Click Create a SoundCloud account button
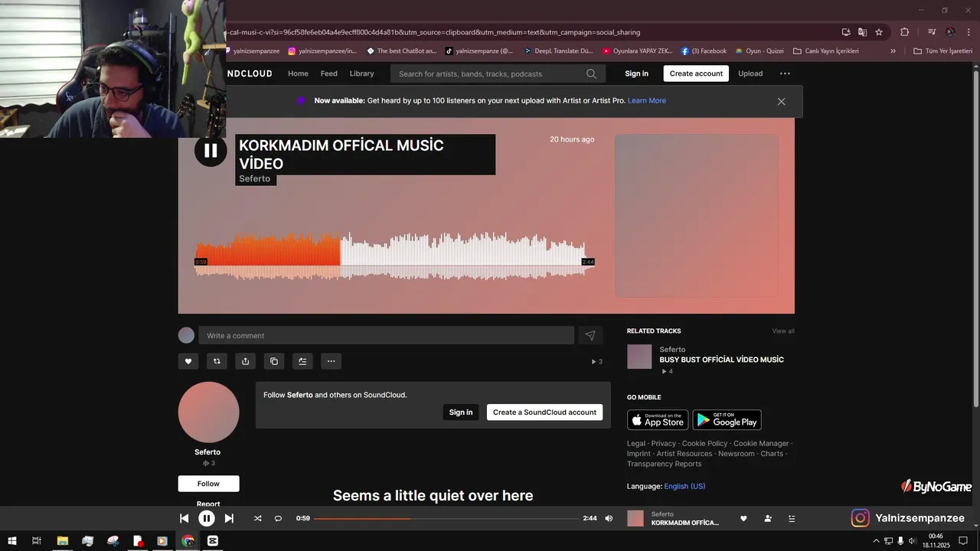This screenshot has height=551, width=980. click(x=544, y=412)
